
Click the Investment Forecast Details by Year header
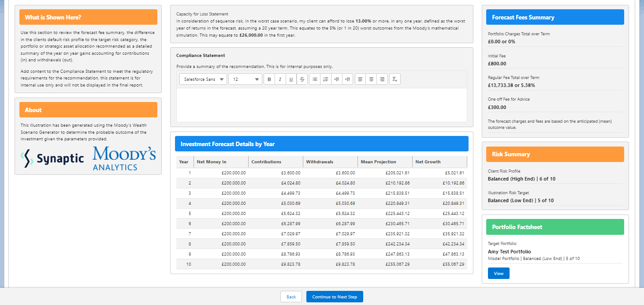(x=322, y=144)
